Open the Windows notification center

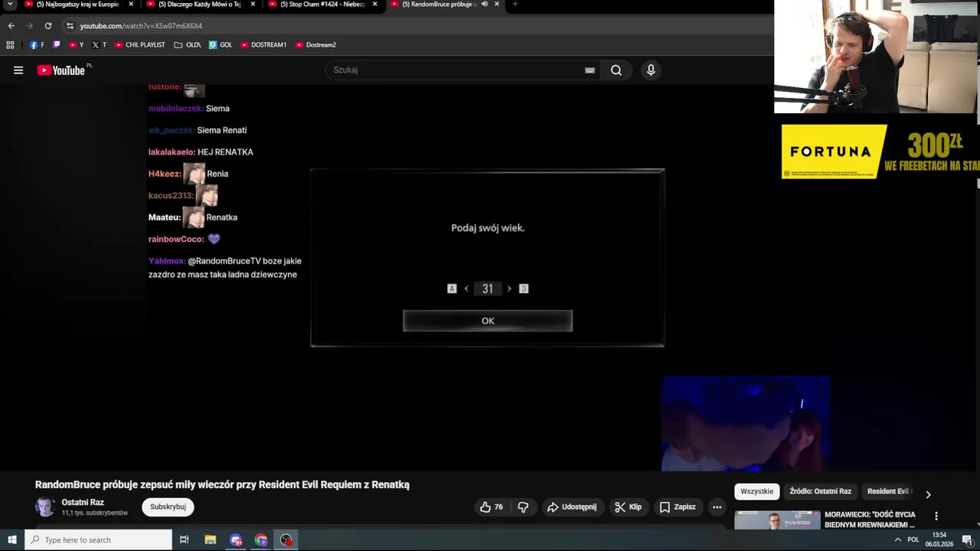(x=966, y=540)
